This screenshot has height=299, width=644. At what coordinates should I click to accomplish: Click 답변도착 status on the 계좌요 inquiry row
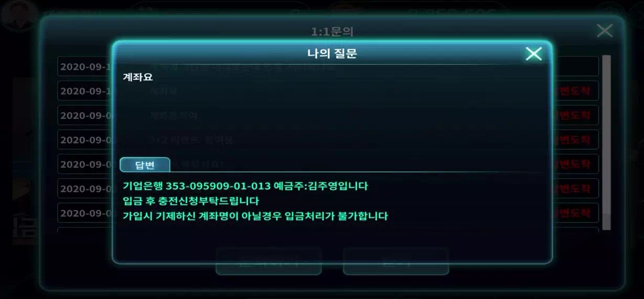pyautogui.click(x=572, y=91)
